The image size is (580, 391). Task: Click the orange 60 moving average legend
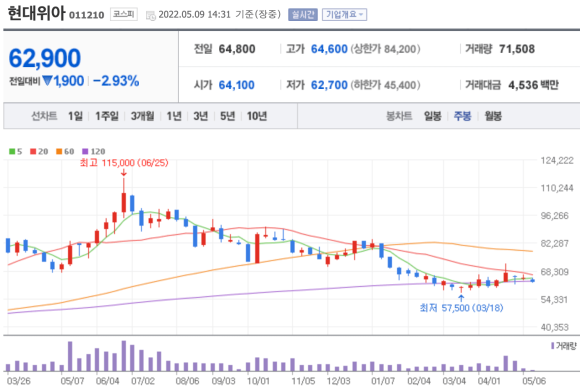(65, 151)
